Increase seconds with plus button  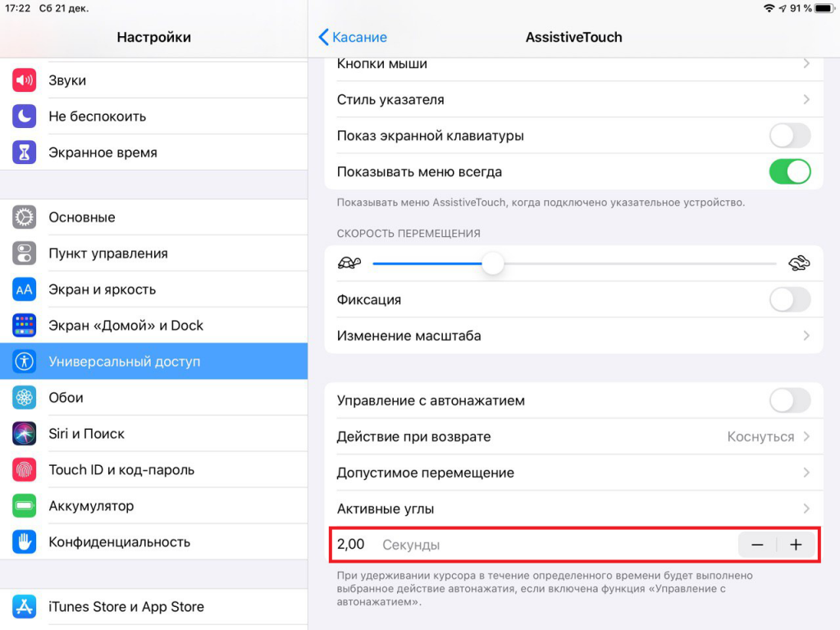[796, 545]
